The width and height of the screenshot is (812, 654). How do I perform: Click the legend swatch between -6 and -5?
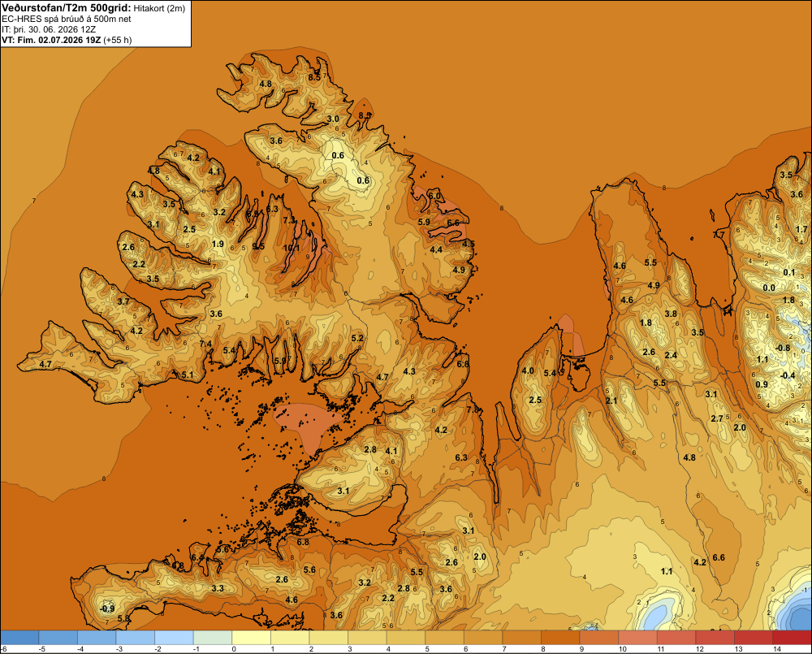point(19,638)
